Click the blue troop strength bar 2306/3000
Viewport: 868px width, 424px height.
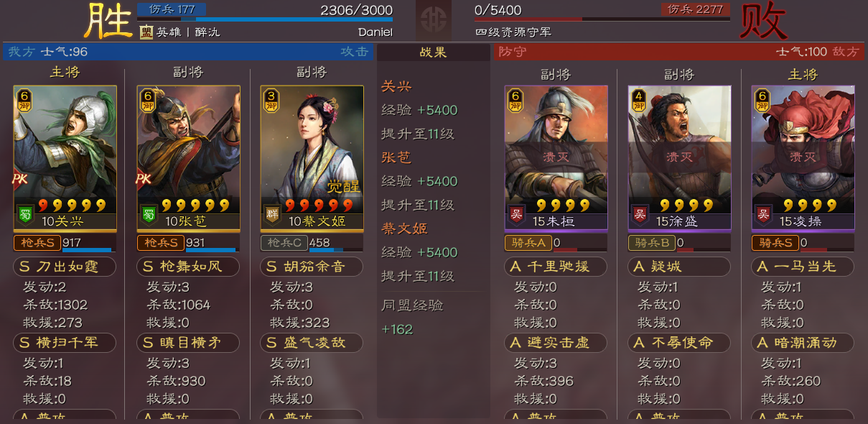[x=265, y=19]
